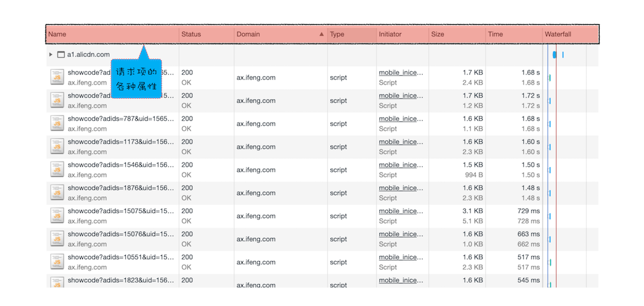
Task: Click JS file icon for adids=1173 request
Action: coord(56,147)
